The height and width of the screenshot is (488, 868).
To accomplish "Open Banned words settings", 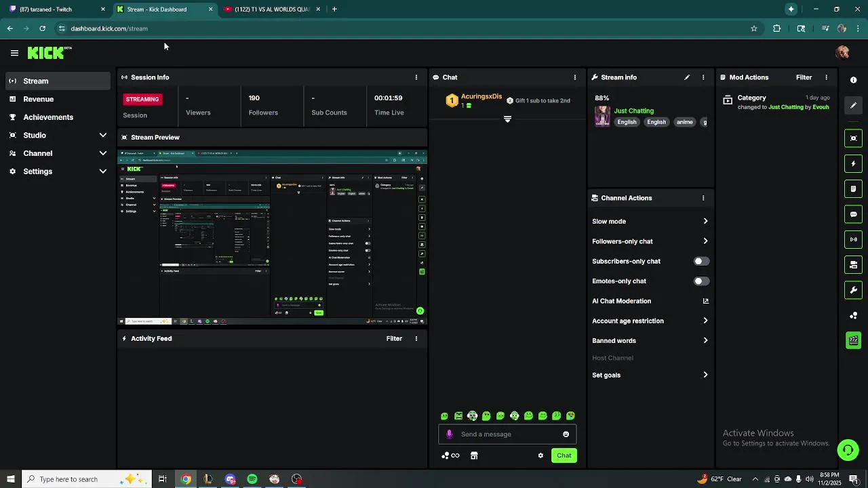I will click(650, 341).
